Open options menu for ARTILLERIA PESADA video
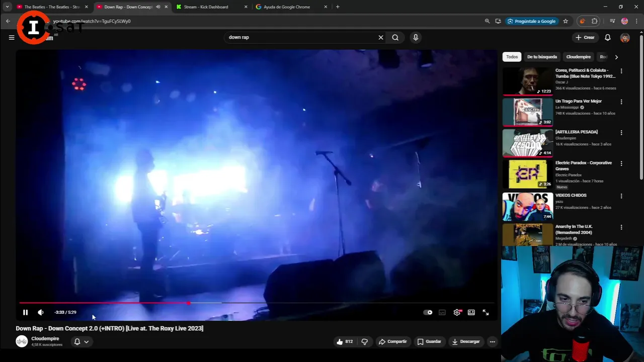This screenshot has width=644, height=362. click(x=621, y=133)
